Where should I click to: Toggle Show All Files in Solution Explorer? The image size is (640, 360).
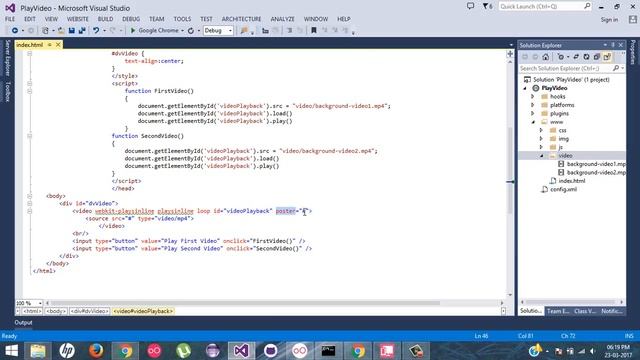coord(607,57)
